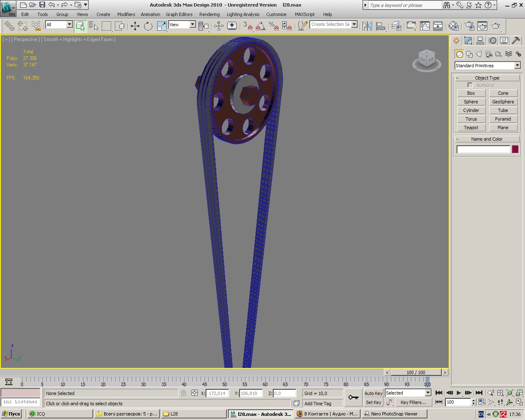
Task: Open Select by Name dialog icon
Action: tap(94, 26)
